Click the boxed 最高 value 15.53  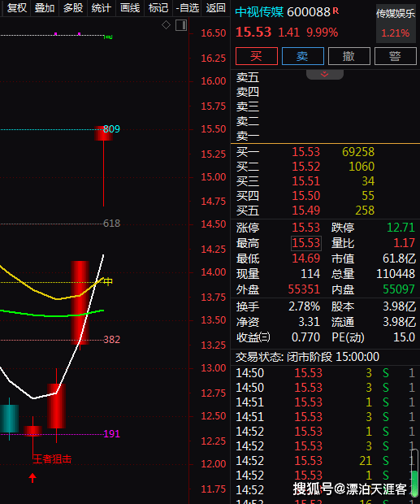coord(306,243)
